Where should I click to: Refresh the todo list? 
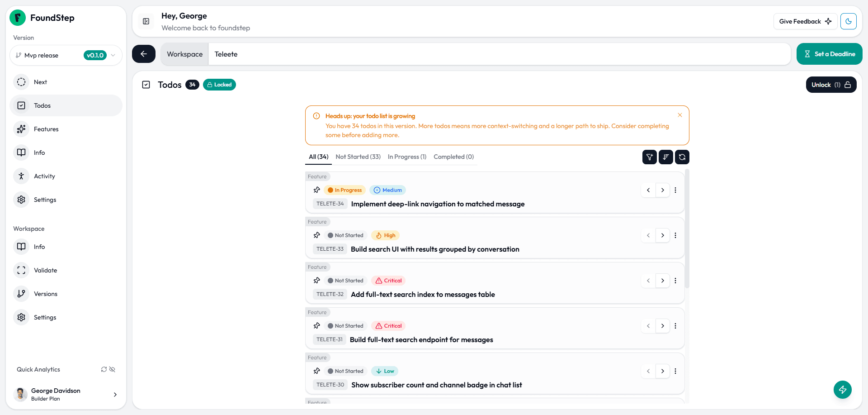coord(682,157)
